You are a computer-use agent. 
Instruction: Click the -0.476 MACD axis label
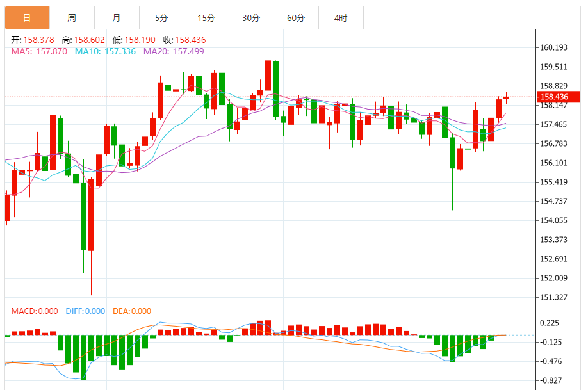(550, 361)
